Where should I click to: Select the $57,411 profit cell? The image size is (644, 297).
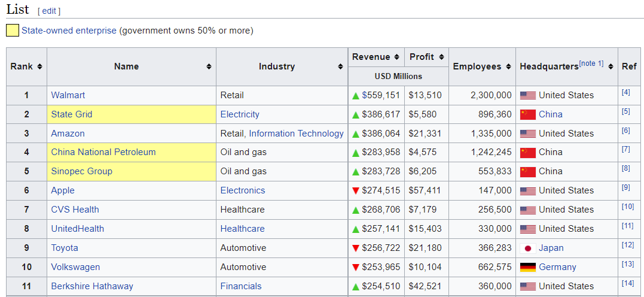pyautogui.click(x=427, y=191)
